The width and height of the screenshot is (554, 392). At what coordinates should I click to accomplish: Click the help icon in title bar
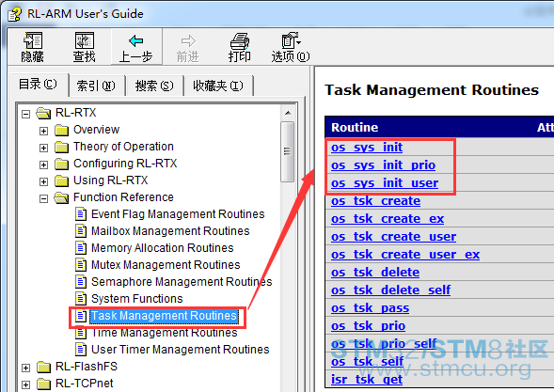(x=15, y=14)
